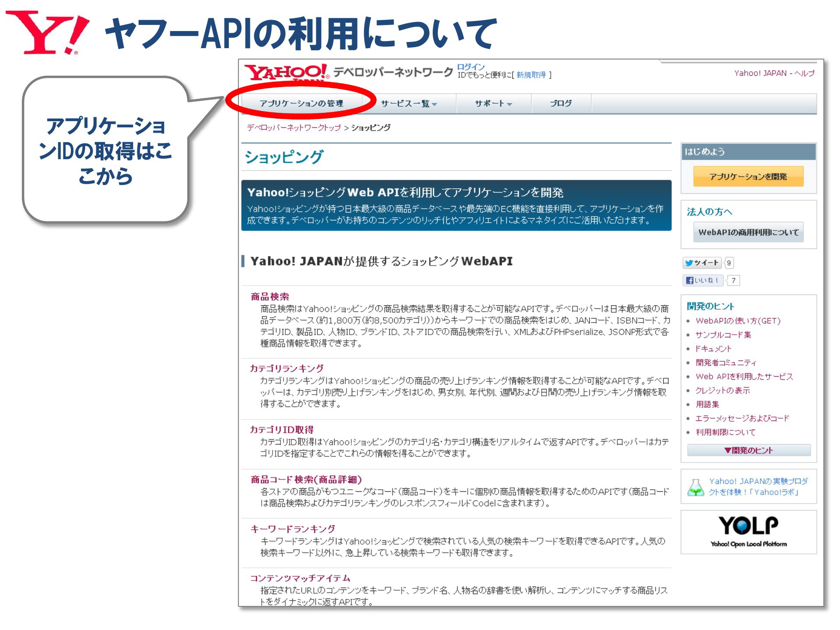Image resolution: width=840 pixels, height=630 pixels.
Task: Open the Yahoo! JAPAN link at top right
Action: [760, 73]
